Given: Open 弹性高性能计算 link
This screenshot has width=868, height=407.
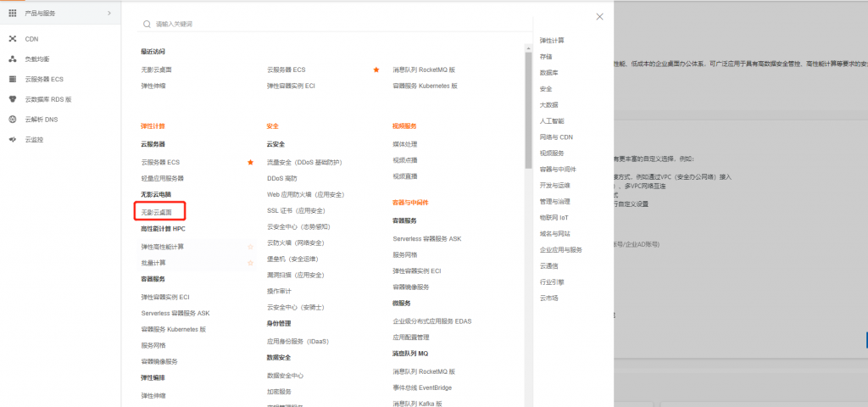Looking at the screenshot, I should pos(162,247).
